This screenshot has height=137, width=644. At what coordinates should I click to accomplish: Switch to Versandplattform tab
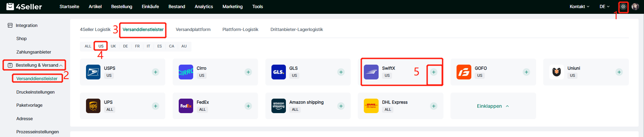click(x=193, y=30)
